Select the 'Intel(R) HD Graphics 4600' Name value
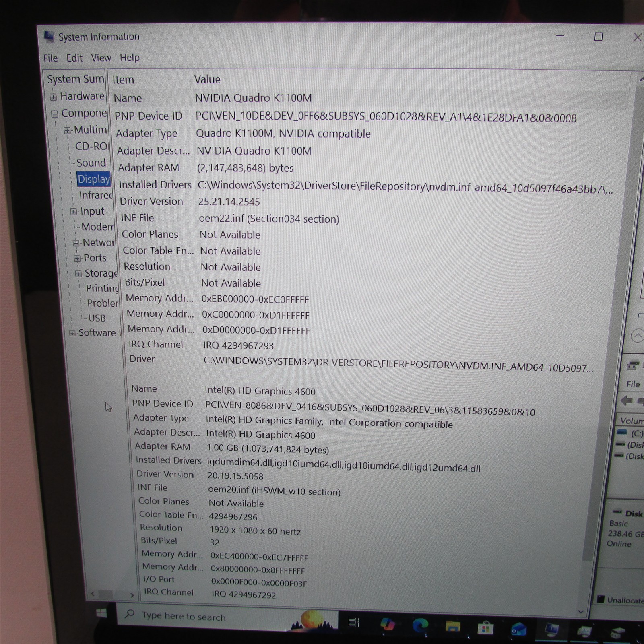This screenshot has width=644, height=644. click(260, 391)
